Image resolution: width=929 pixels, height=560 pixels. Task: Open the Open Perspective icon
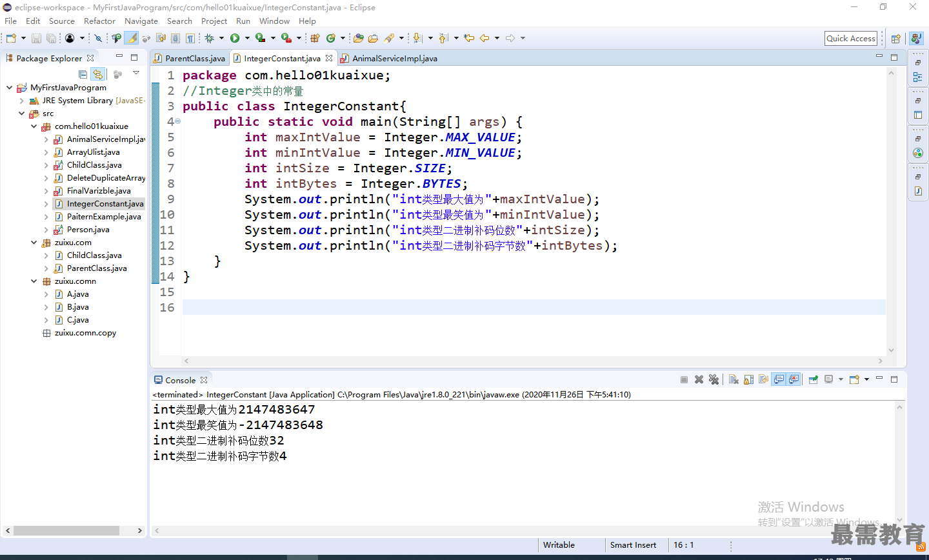click(x=895, y=39)
